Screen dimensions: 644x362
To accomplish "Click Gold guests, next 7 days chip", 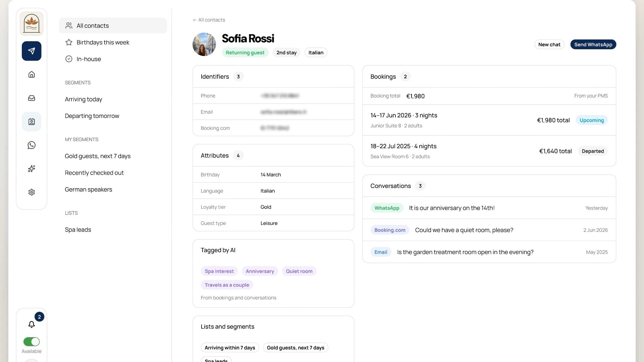I will [296, 348].
